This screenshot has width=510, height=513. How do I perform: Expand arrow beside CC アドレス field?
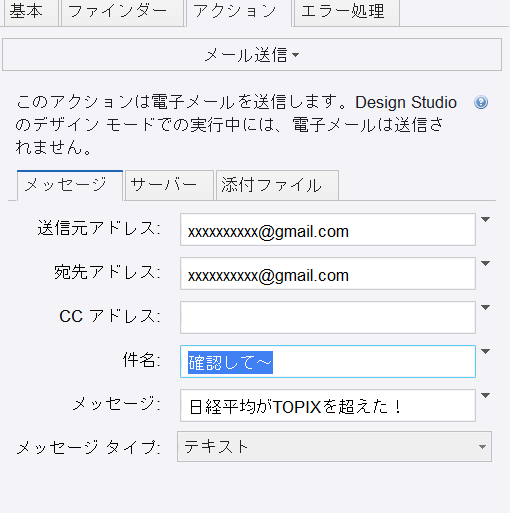486,308
